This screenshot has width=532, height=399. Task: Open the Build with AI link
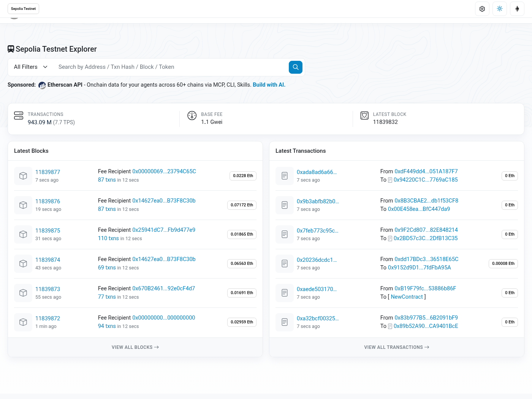(269, 85)
